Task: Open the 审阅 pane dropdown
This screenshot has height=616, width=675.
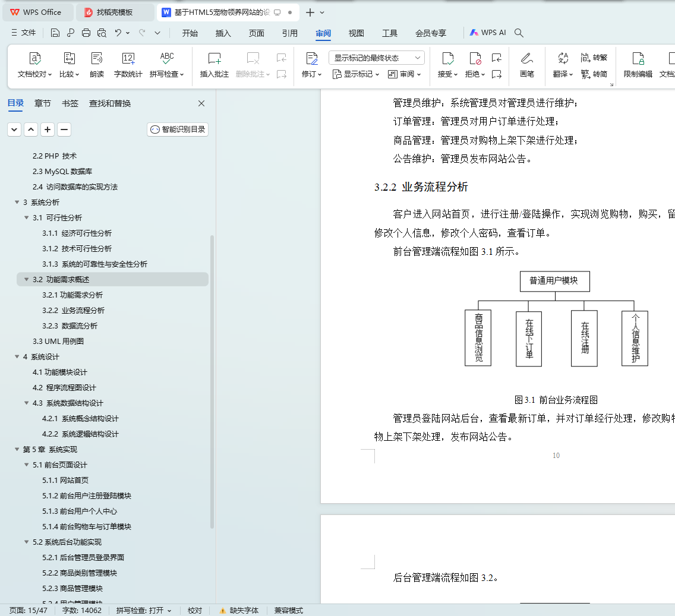Action: tap(404, 74)
